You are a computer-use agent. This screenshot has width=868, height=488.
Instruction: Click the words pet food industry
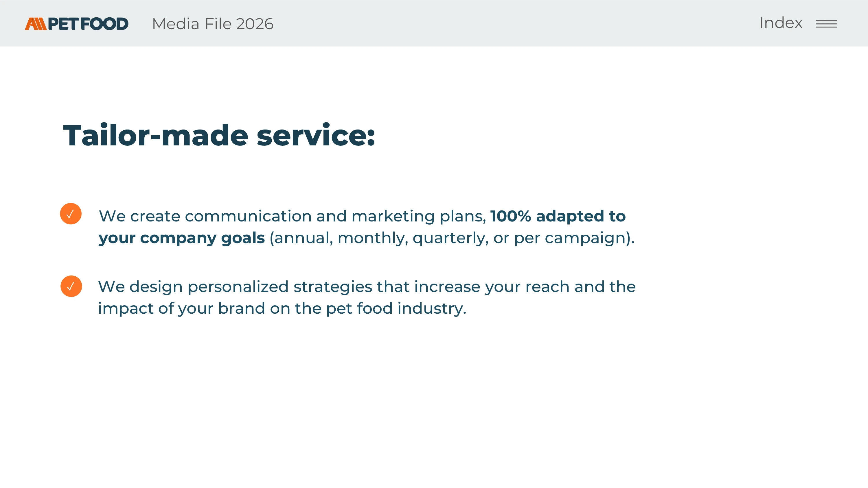(396, 308)
